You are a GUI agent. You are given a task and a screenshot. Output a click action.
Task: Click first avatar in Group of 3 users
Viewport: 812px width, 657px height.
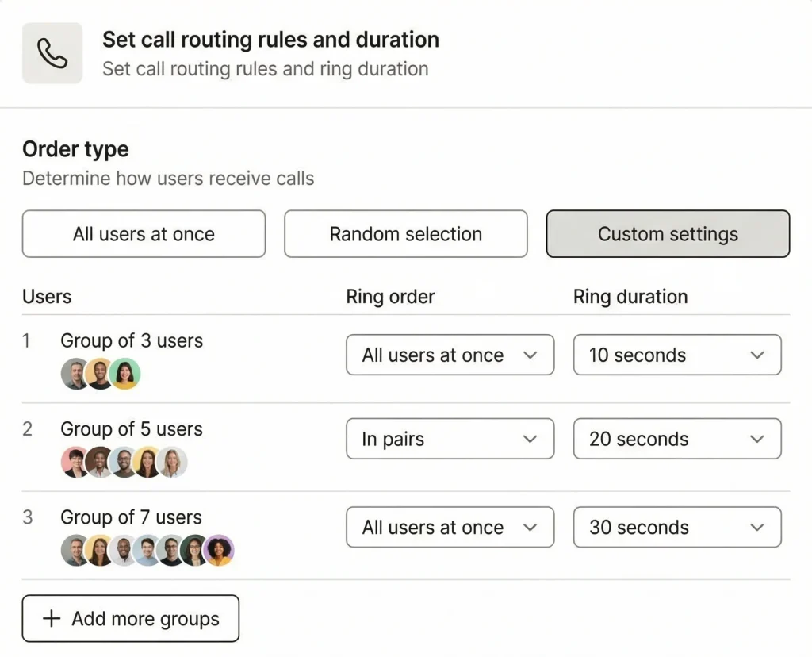[x=75, y=375]
